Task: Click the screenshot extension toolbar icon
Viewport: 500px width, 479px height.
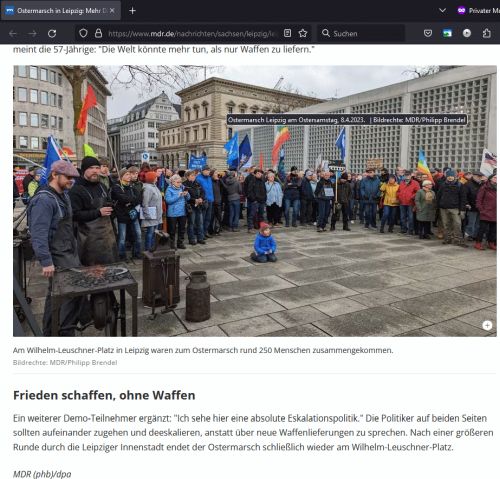Action: (x=447, y=33)
